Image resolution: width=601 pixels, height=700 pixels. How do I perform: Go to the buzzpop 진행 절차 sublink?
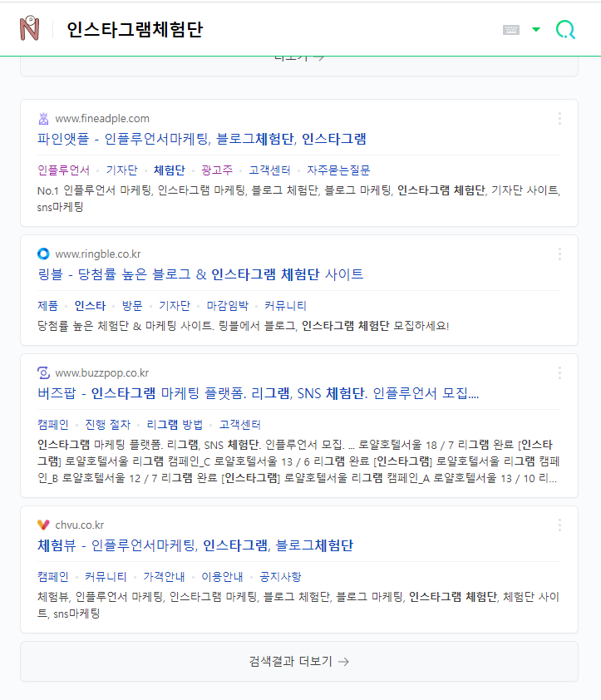click(x=107, y=425)
